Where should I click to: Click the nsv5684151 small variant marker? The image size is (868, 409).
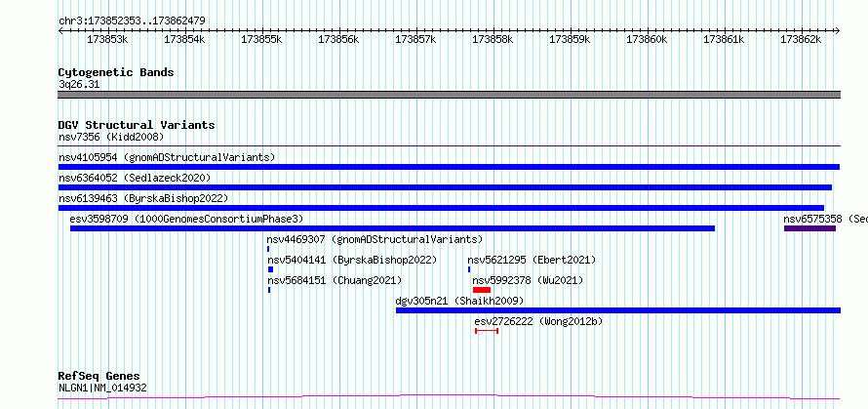pyautogui.click(x=269, y=290)
